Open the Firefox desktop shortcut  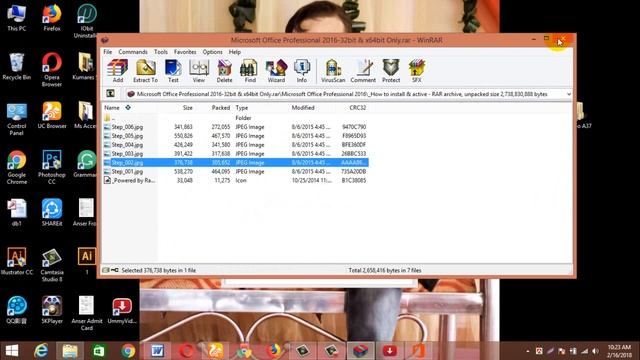(52, 18)
